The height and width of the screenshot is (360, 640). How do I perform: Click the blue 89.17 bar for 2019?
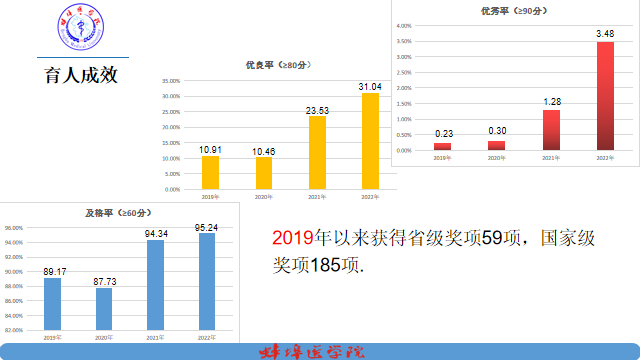click(x=53, y=304)
